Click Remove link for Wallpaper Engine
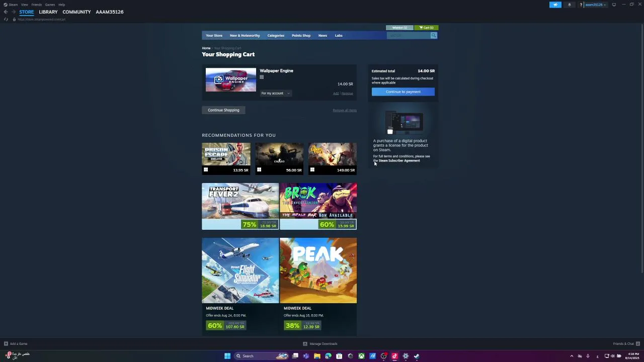 [x=347, y=94]
